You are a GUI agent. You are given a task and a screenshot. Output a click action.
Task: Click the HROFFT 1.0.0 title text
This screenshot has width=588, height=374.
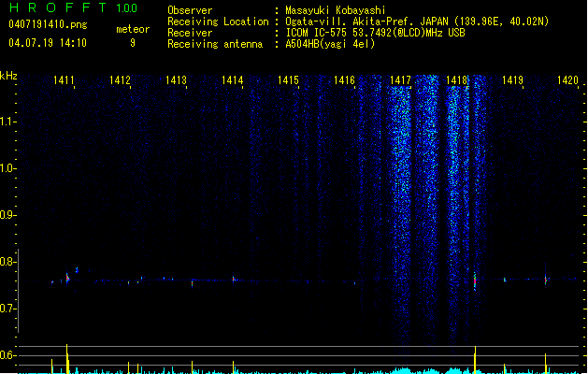pos(74,7)
